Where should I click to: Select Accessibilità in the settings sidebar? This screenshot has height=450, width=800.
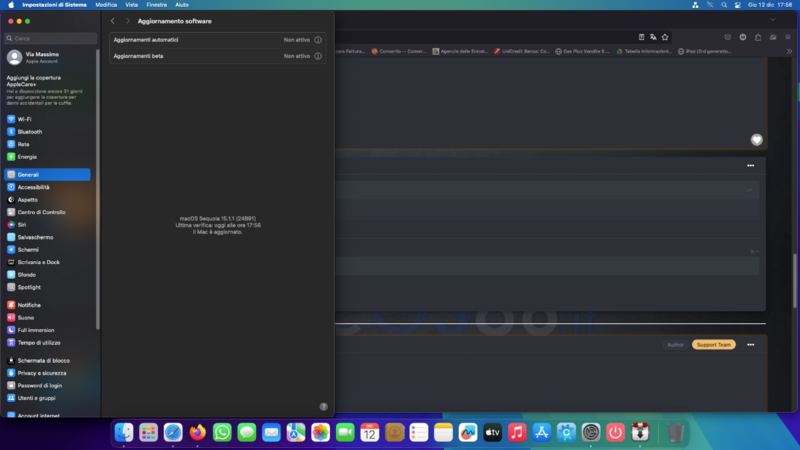(33, 187)
